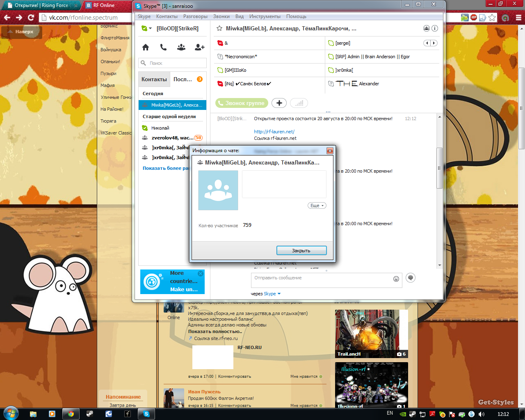
Task: Open the TraiLancH album thumbnail
Action: pyautogui.click(x=372, y=333)
